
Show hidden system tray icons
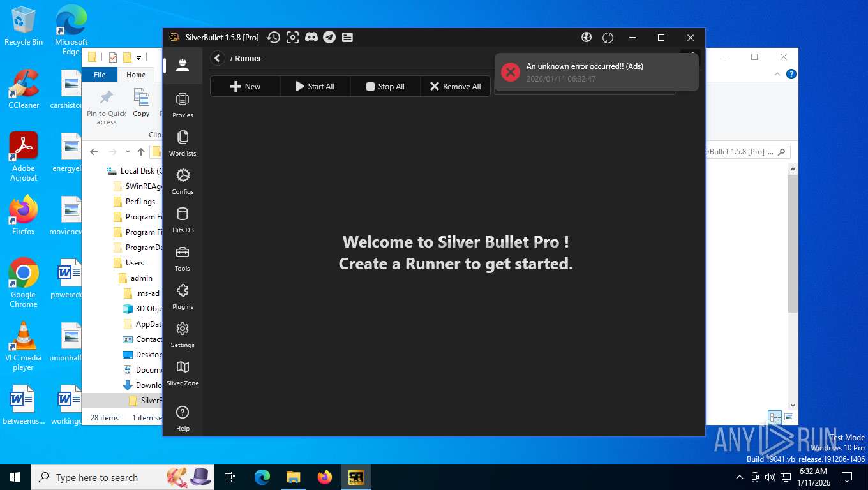[x=740, y=477]
